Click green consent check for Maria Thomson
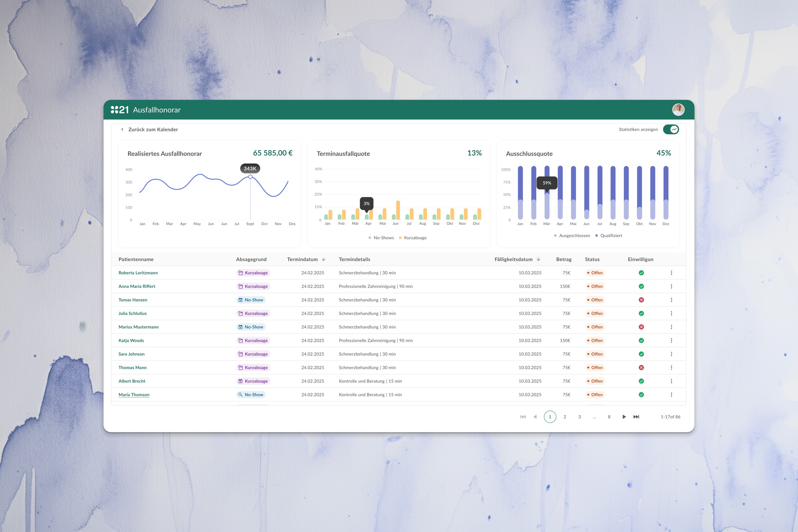 point(641,395)
